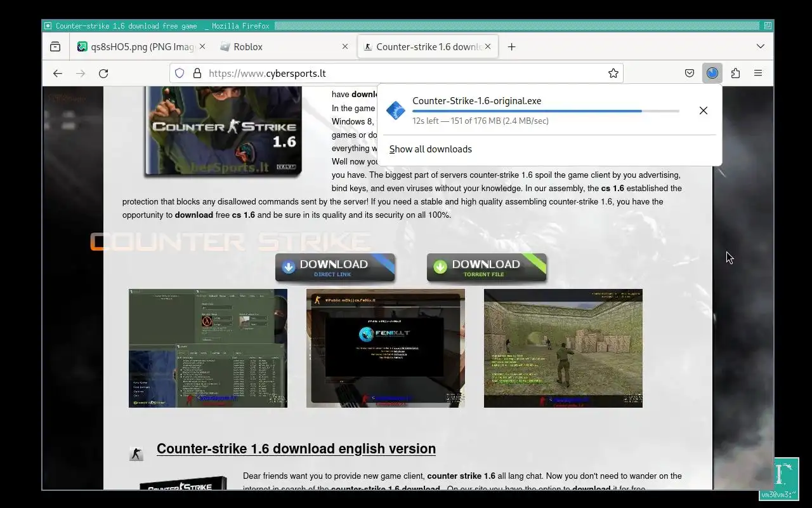Click the soldier icon beside english version heading
Screen dimensions: 812x508
(x=136, y=453)
